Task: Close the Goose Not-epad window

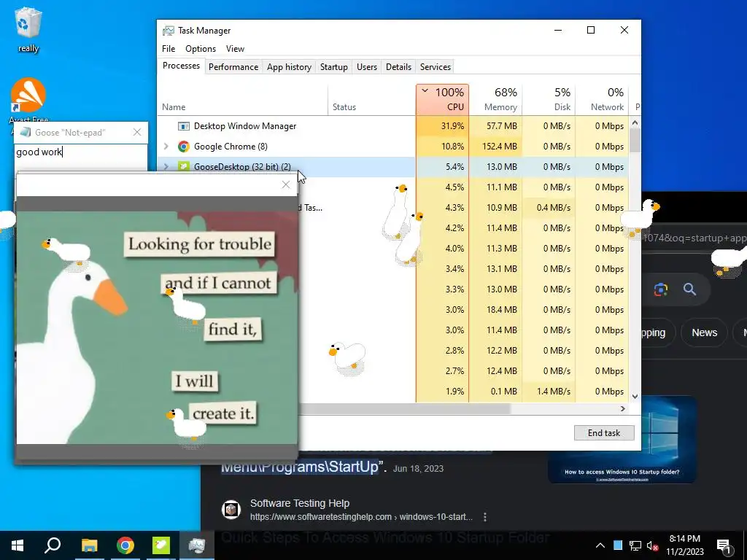Action: point(137,133)
